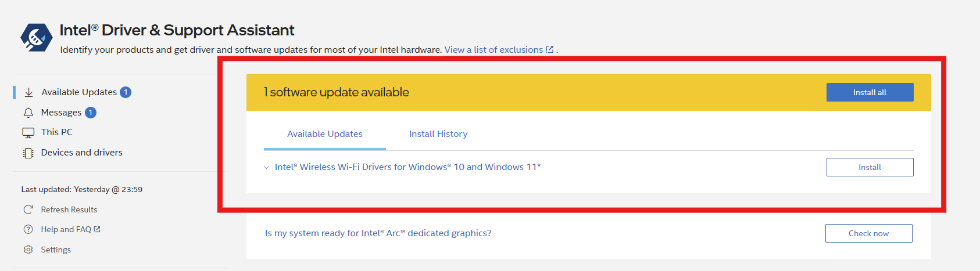980x271 pixels.
Task: Click the Messages count badge
Action: click(91, 113)
